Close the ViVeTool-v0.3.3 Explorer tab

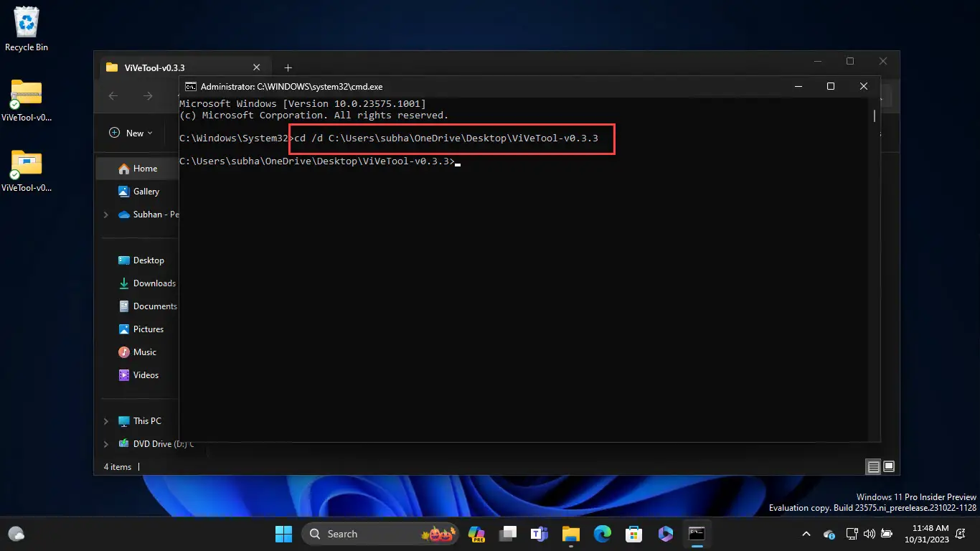coord(257,67)
